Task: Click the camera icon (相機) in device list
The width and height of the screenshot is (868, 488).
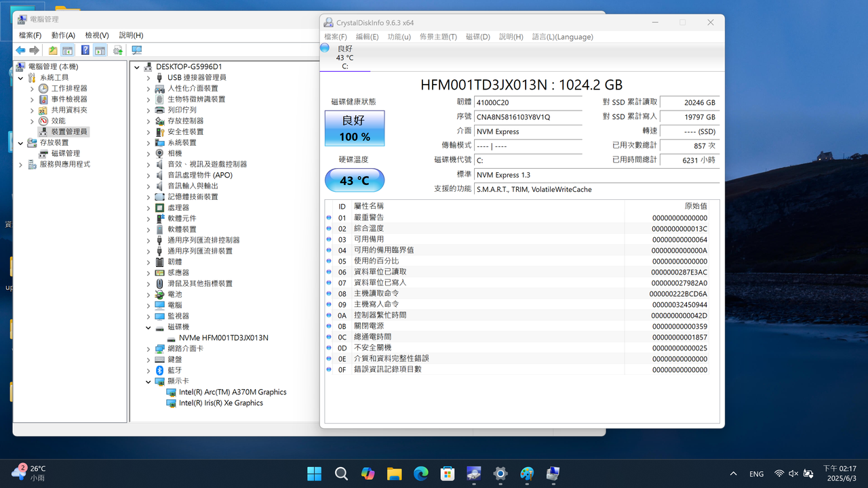Action: pyautogui.click(x=160, y=153)
